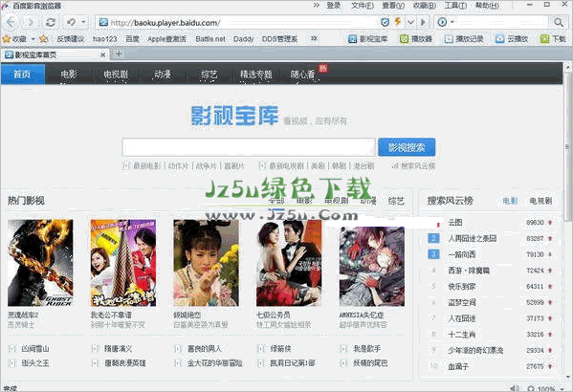
Task: Select the 精选专题 navigation tab
Action: (x=255, y=75)
